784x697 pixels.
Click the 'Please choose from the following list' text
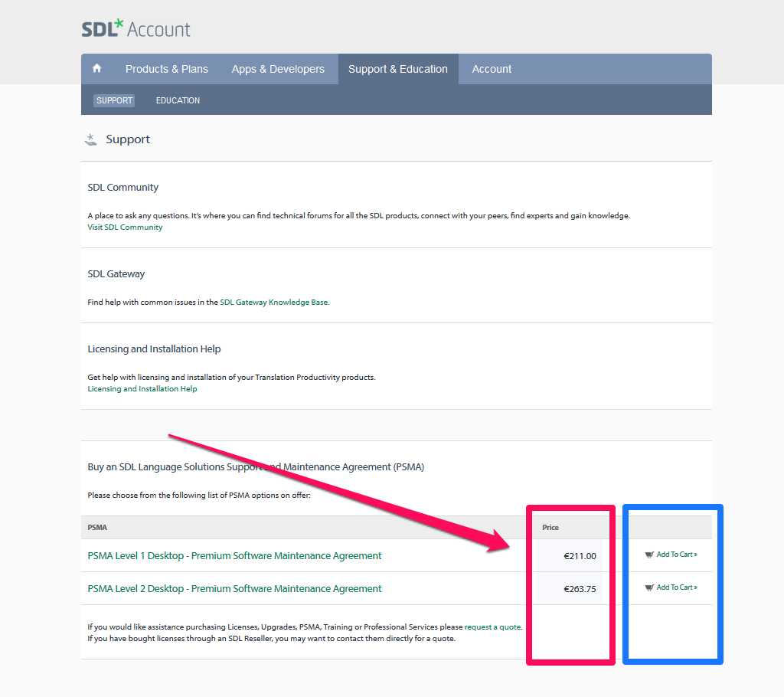(199, 496)
